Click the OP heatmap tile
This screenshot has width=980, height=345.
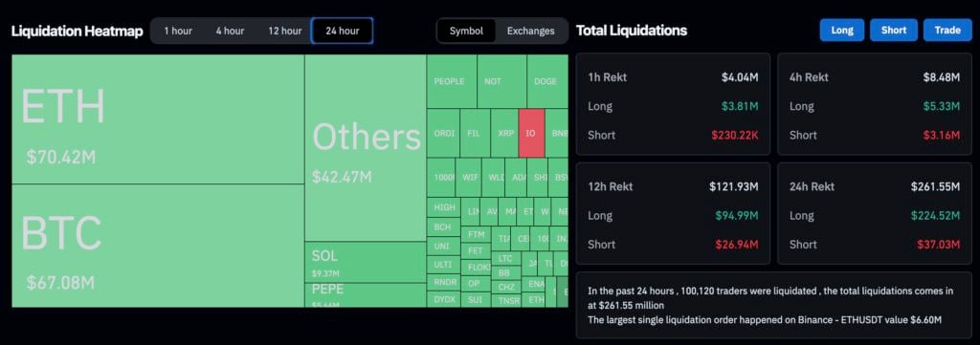click(477, 283)
